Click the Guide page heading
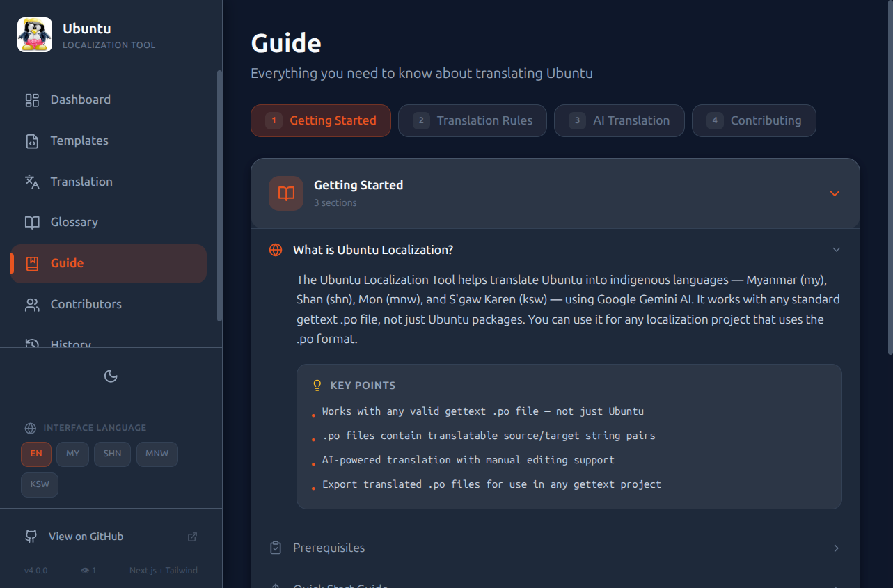The width and height of the screenshot is (893, 588). (286, 43)
